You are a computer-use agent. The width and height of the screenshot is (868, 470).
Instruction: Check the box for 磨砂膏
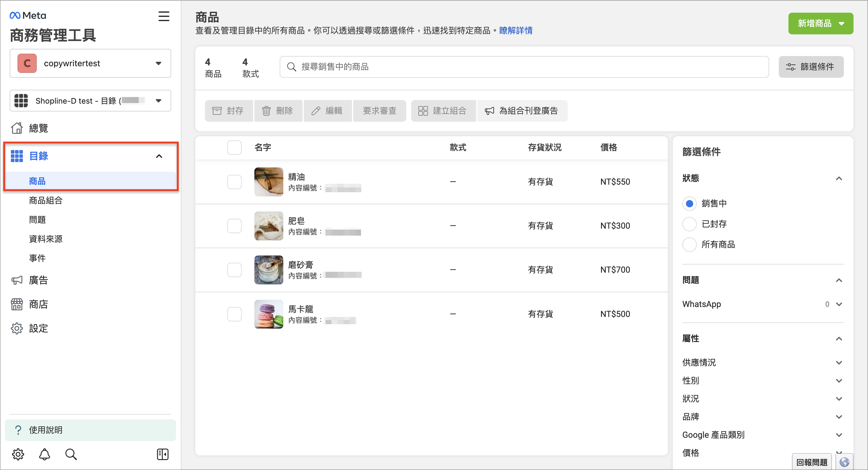click(234, 270)
